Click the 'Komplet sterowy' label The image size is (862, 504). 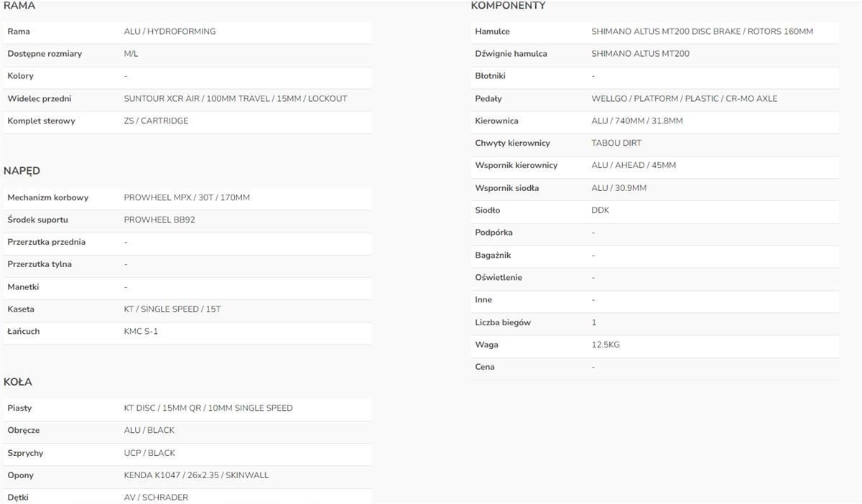(x=41, y=121)
